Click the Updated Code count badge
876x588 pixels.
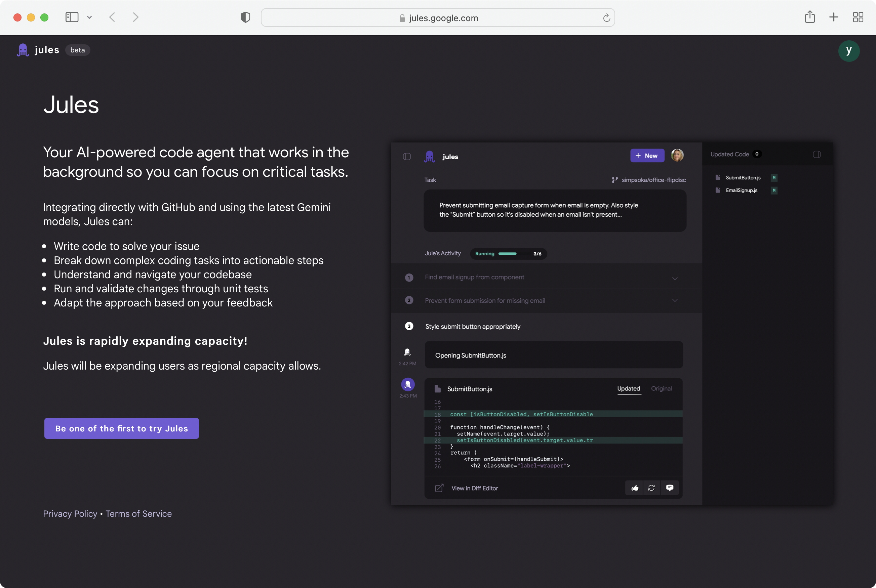757,154
